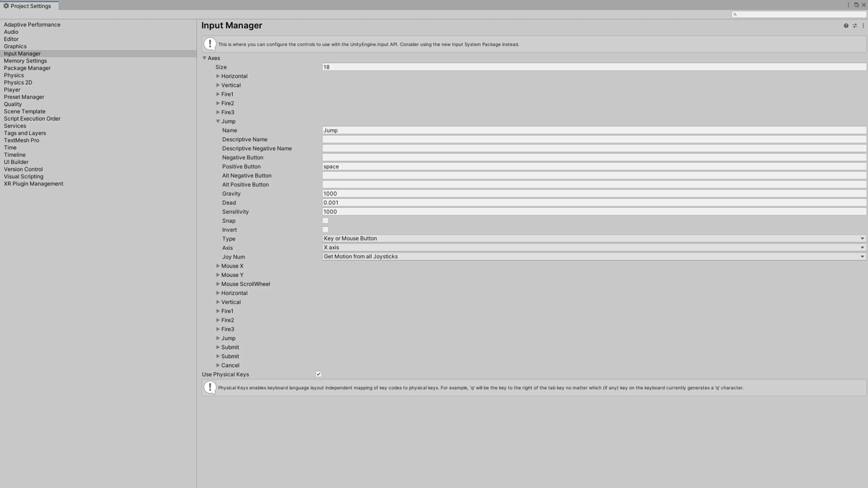Screen dimensions: 868x488
Task: Click the warning icon next to axes info
Action: click(x=210, y=44)
